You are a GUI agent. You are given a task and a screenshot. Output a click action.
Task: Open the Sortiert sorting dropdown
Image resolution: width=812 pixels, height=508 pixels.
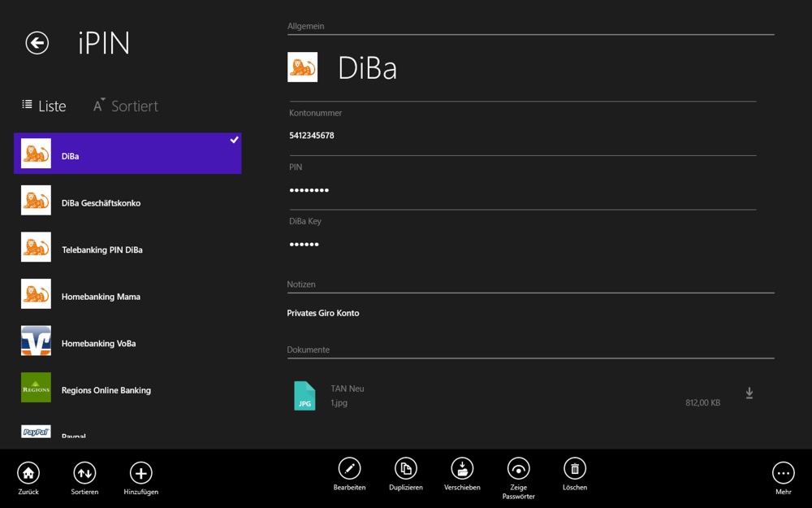point(126,106)
